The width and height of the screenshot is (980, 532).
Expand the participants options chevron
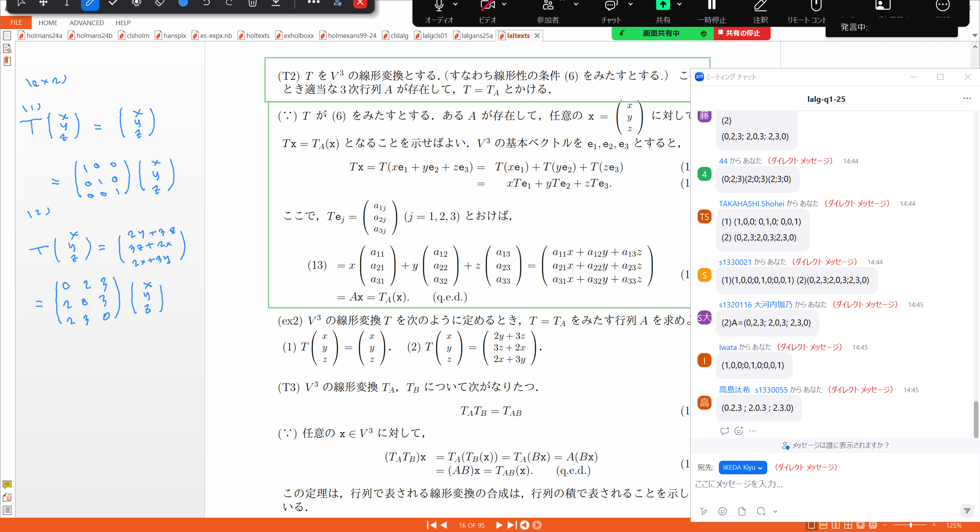tap(576, 4)
